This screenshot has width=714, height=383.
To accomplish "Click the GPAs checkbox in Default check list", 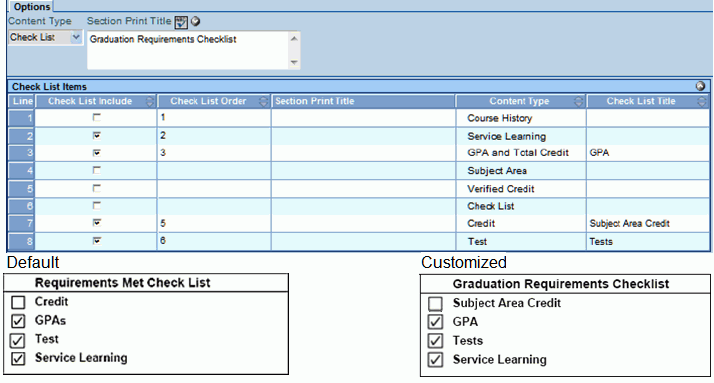I will click(18, 321).
